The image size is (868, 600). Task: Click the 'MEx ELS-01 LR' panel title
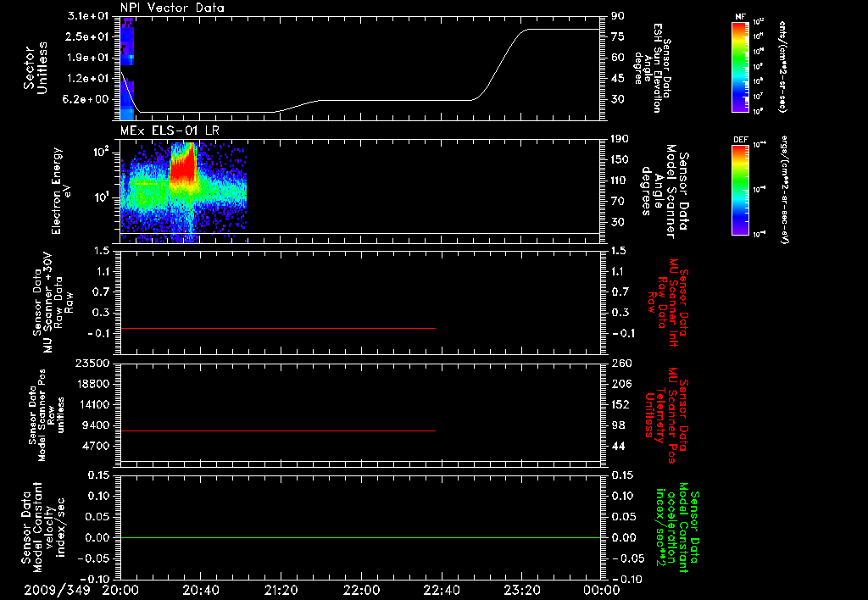(170, 131)
